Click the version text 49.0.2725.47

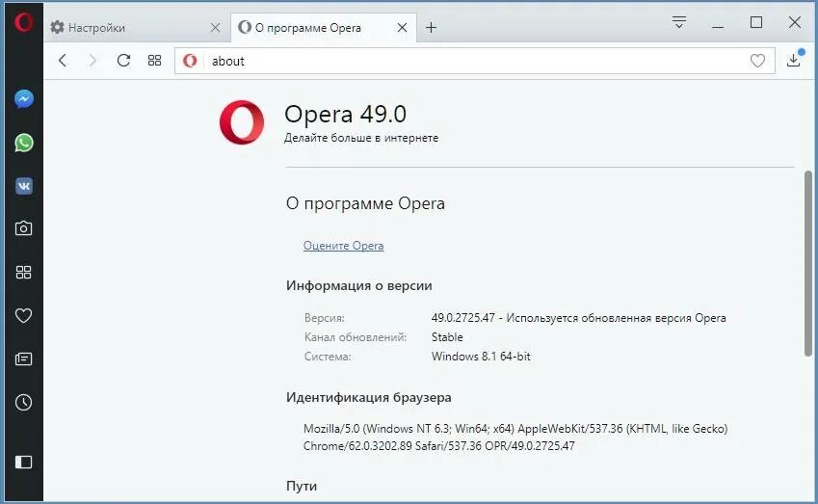coord(462,318)
